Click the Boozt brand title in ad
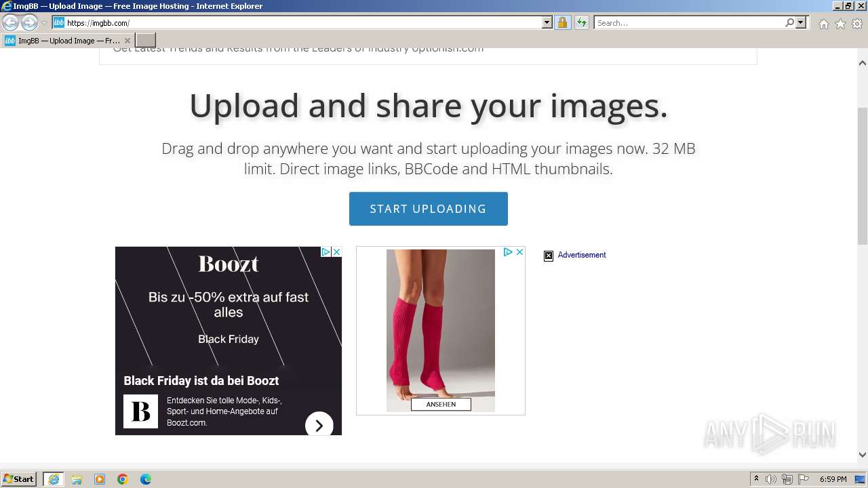Screen dimensions: 868x488 [229, 264]
